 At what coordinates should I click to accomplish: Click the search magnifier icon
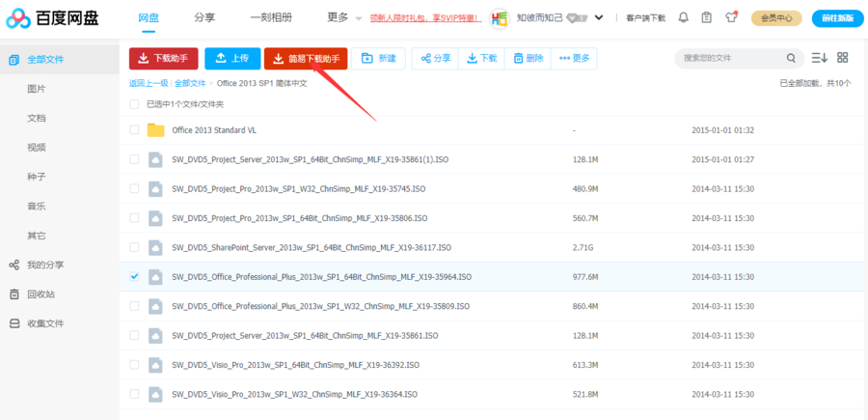pyautogui.click(x=792, y=58)
